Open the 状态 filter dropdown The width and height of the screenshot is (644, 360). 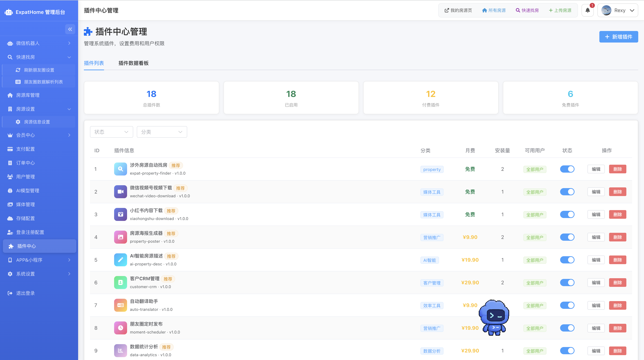coord(111,132)
